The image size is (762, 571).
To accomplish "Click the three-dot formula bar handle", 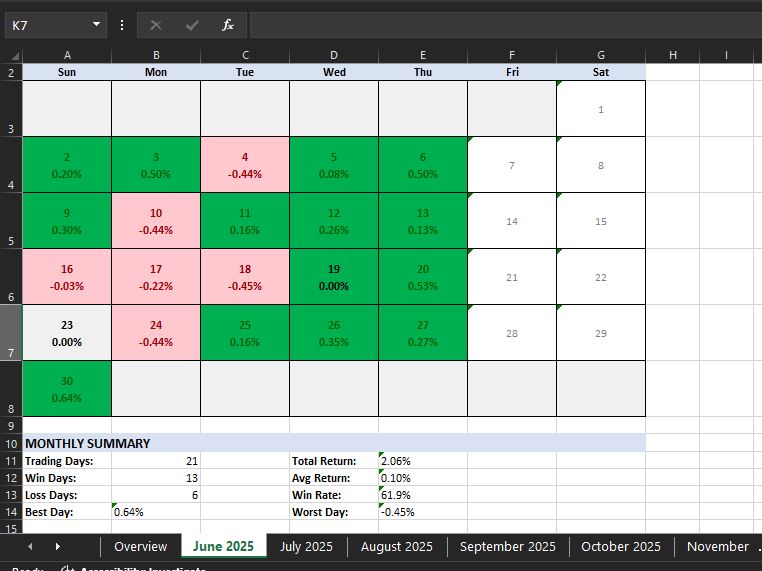I will pyautogui.click(x=122, y=25).
